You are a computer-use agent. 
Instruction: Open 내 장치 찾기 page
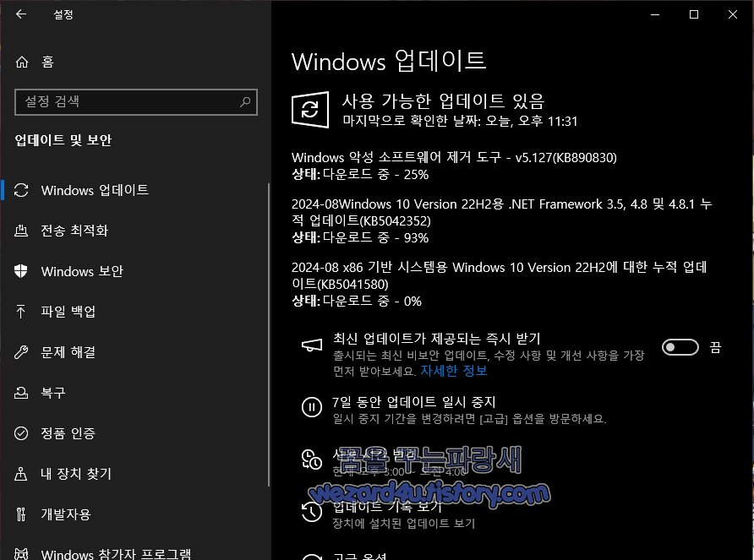134,474
